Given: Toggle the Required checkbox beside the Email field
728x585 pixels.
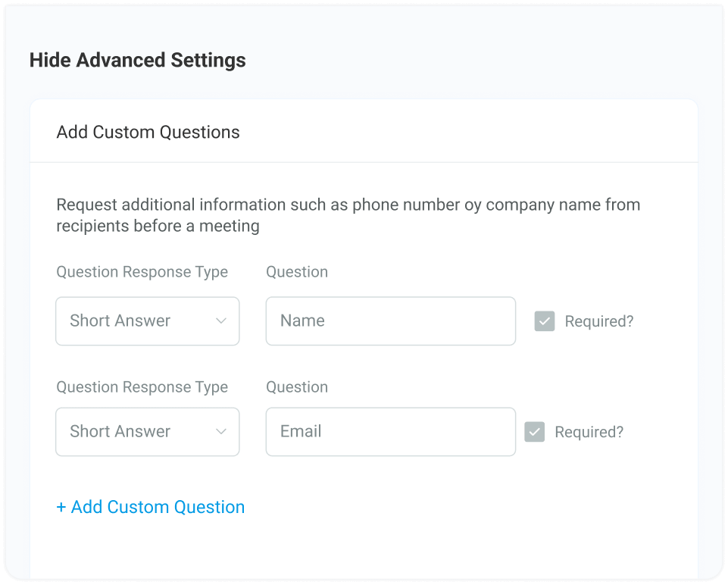Looking at the screenshot, I should click(x=535, y=432).
